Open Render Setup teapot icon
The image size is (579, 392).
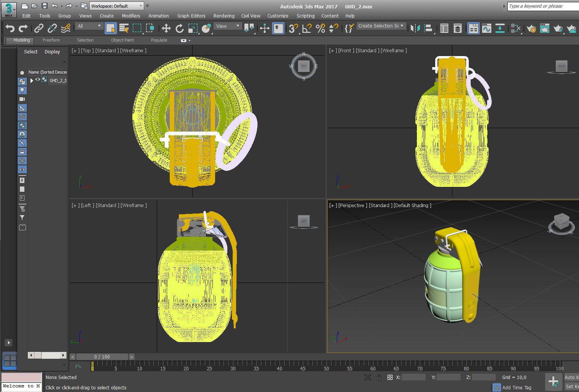click(531, 28)
